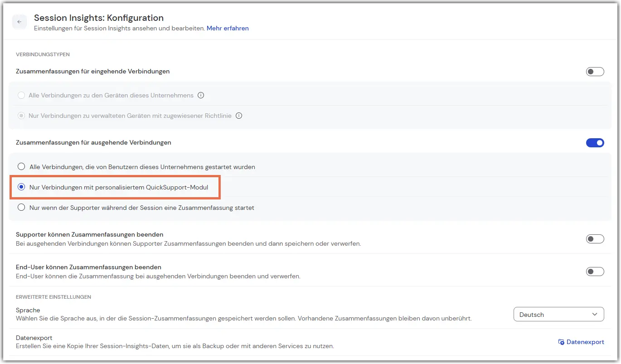Select 'Alle Verbindungen zu den Geräten' radio
Viewport: 621px width, 364px height.
(21, 96)
